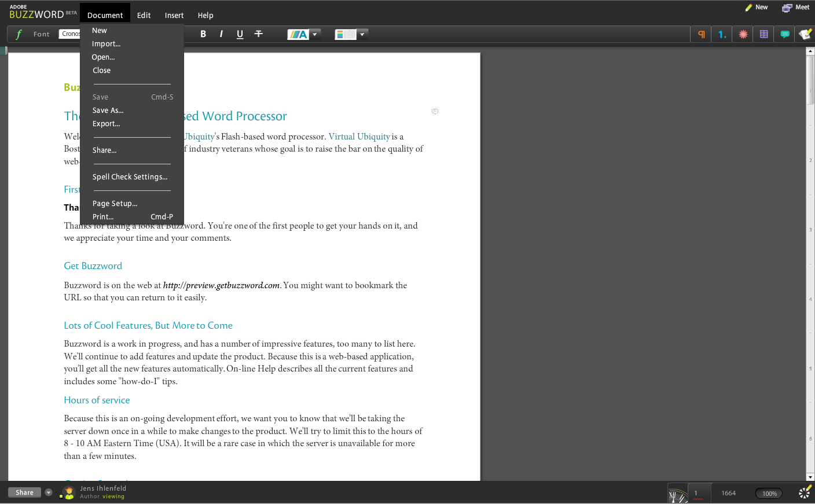
Task: Toggle paragraph marks with the pilcrow icon
Action: click(700, 34)
